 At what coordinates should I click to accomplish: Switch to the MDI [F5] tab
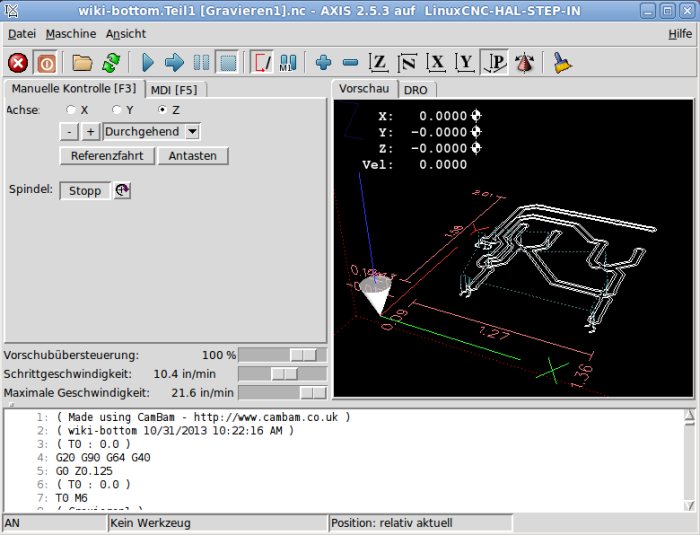[x=173, y=90]
